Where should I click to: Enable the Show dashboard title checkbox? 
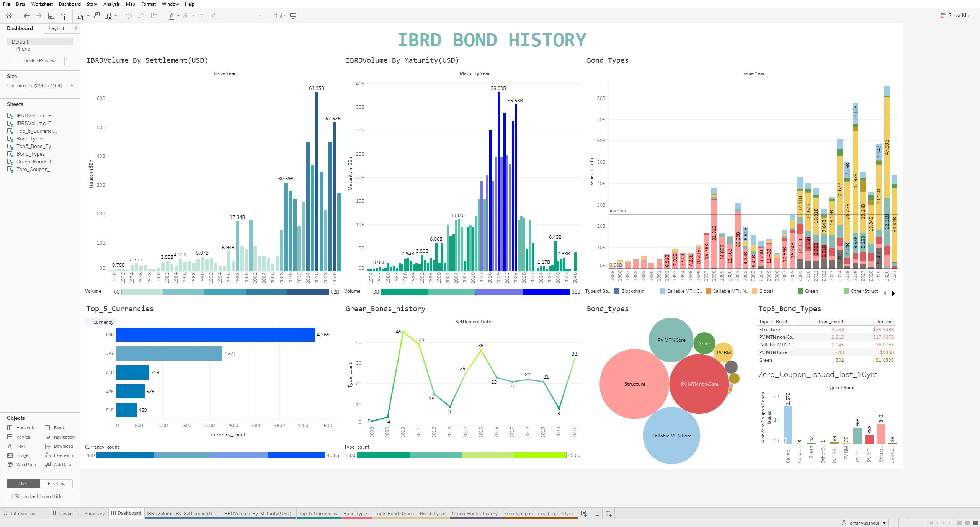click(x=10, y=496)
